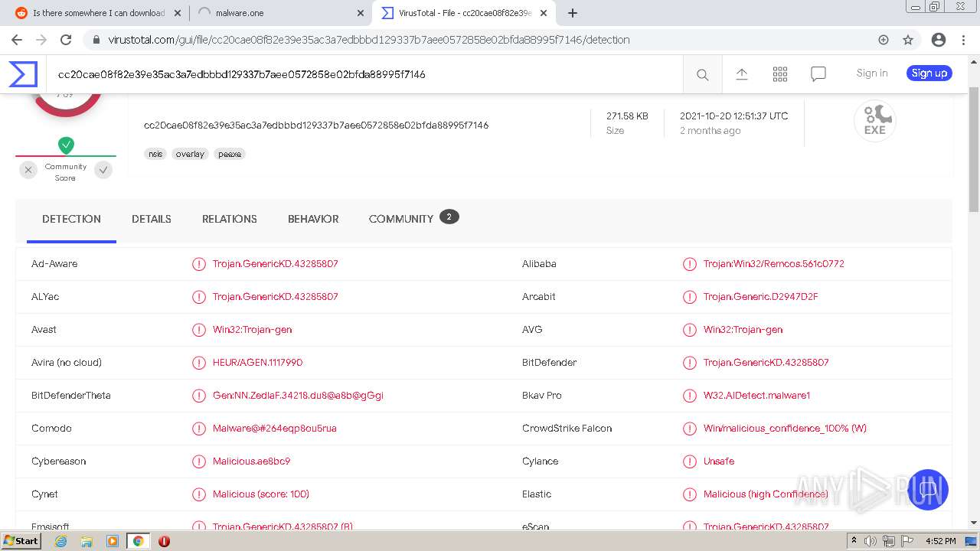Viewport: 980px width, 551px height.
Task: Switch to the DETECTION tab
Action: pyautogui.click(x=71, y=219)
